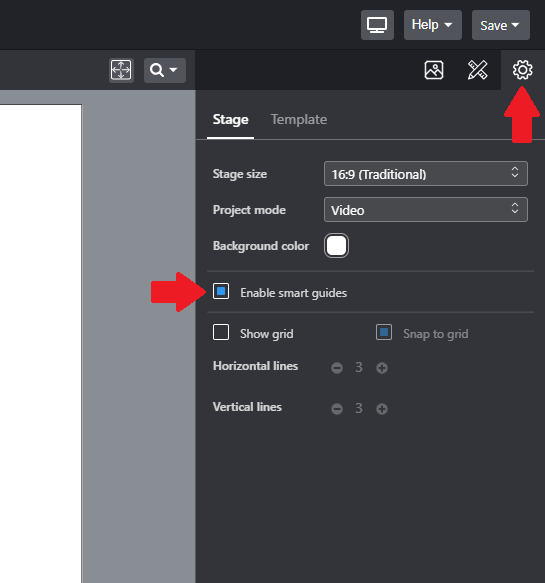Open the image assets panel icon
Viewport: 545px width, 583px height.
click(434, 70)
